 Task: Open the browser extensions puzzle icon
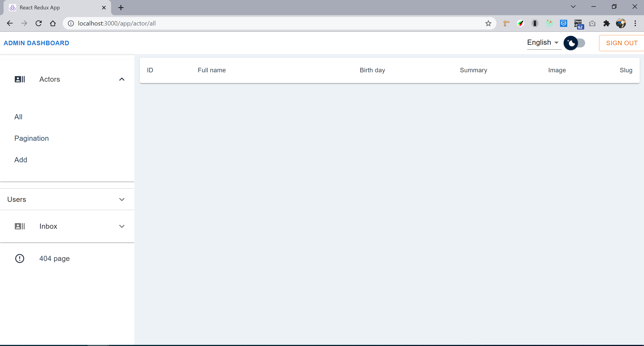(x=607, y=23)
